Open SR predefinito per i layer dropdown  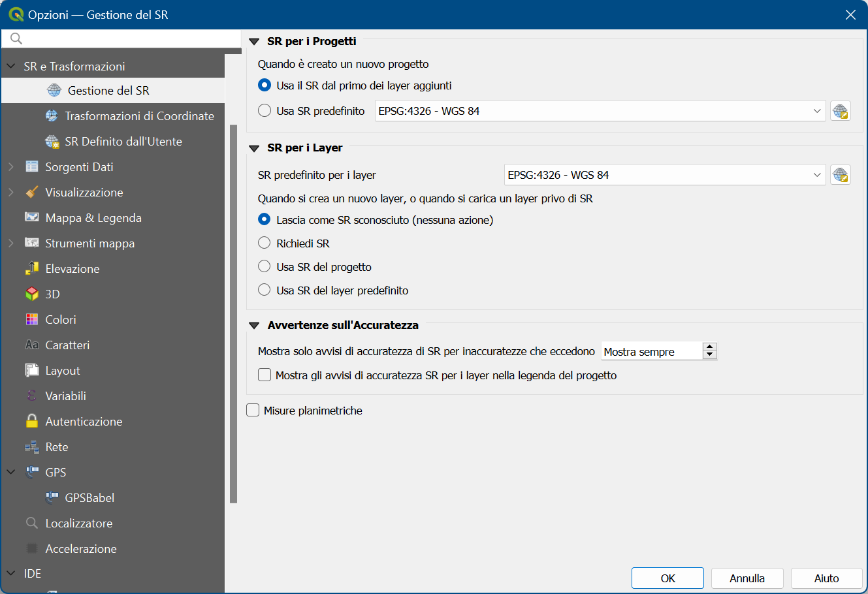(665, 175)
